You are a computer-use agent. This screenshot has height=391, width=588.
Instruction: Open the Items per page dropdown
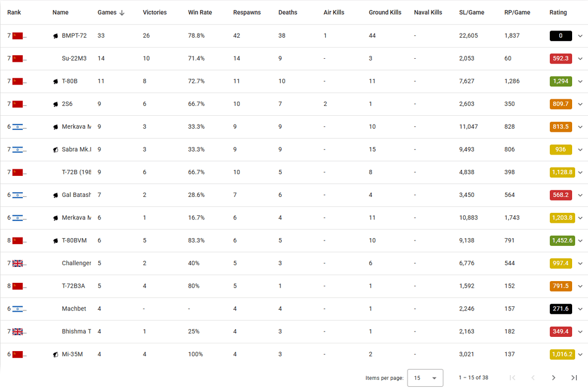click(425, 377)
